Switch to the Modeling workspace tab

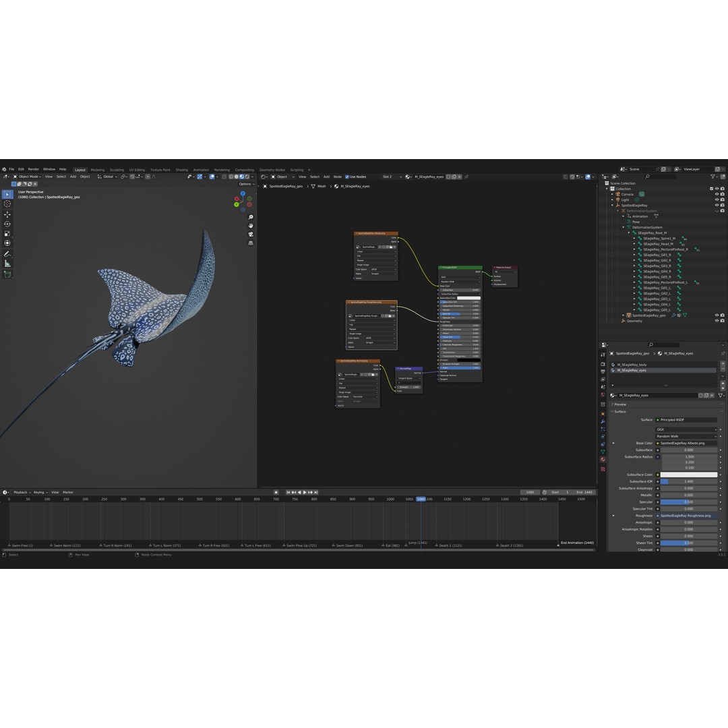click(x=98, y=170)
